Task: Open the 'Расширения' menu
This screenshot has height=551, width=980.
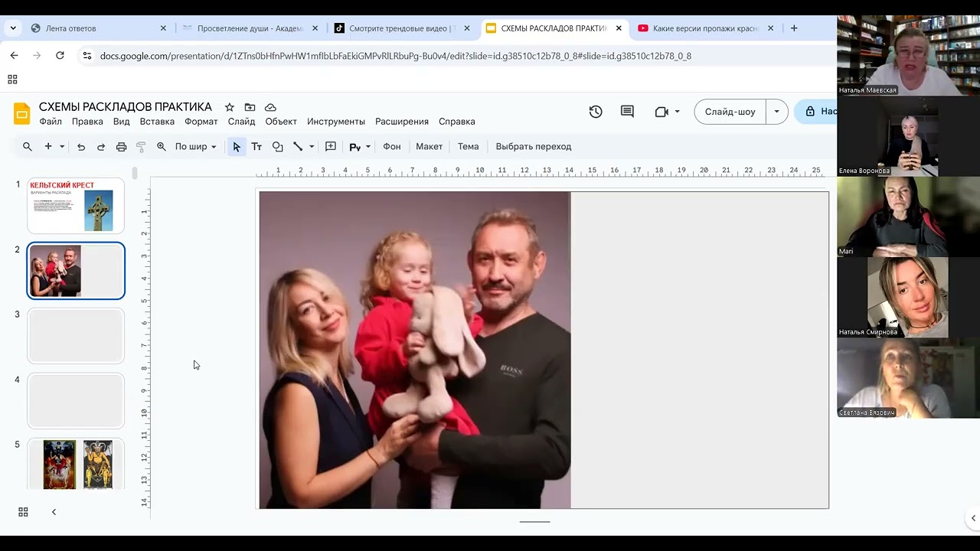Action: 402,122
